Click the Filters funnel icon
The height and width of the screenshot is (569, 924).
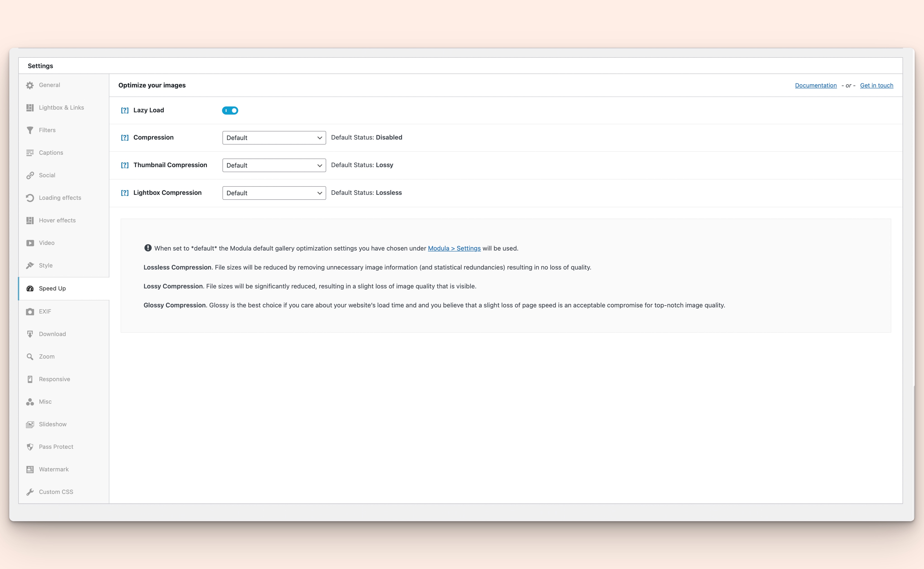coord(30,130)
